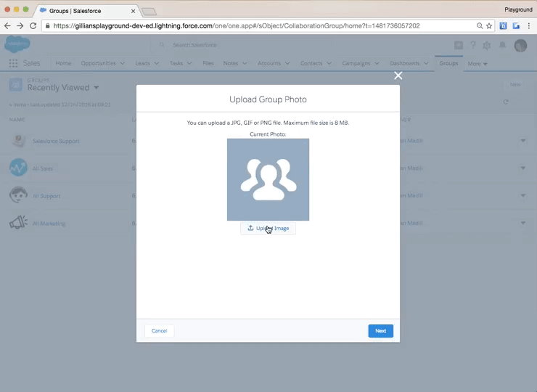Click the global actions plus icon
This screenshot has height=392, width=537.
458,45
